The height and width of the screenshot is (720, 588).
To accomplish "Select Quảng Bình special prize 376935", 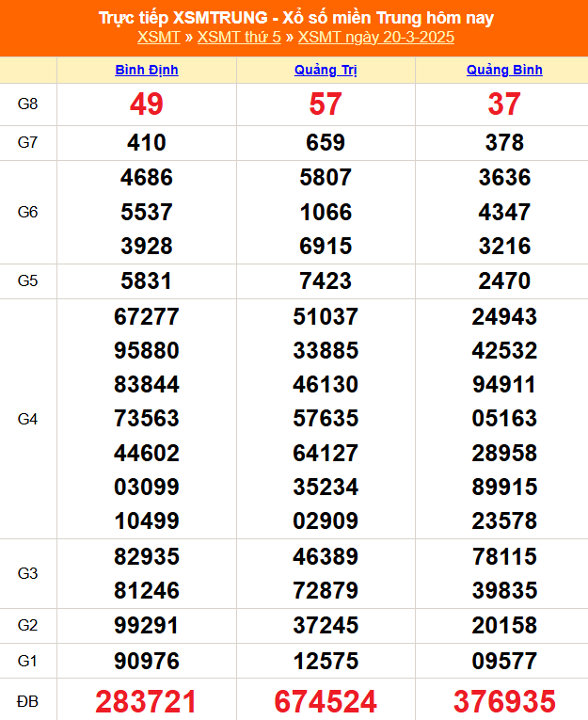I will coord(504,701).
